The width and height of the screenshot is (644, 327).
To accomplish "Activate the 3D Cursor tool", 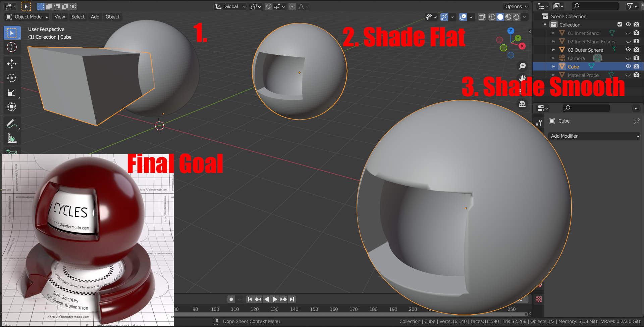I will click(x=12, y=47).
